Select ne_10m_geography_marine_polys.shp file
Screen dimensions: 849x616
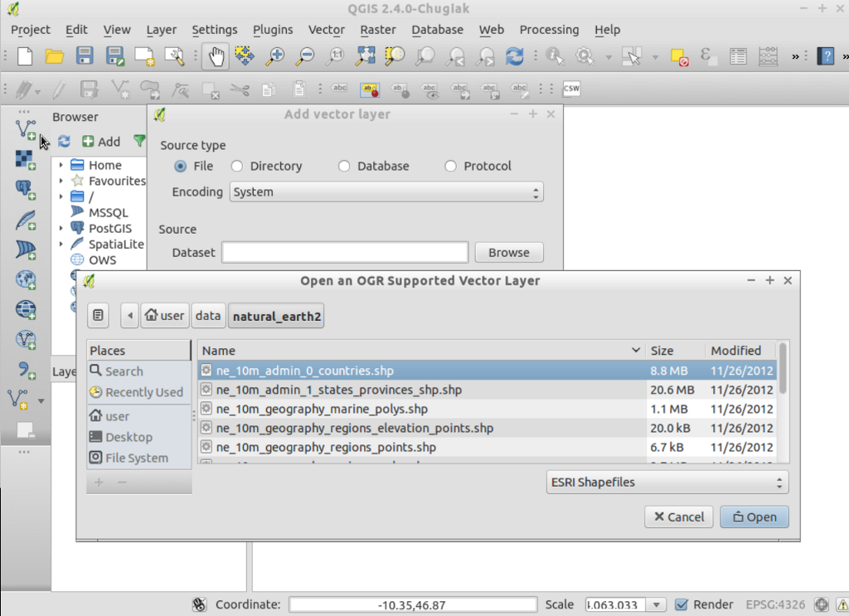(487, 409)
